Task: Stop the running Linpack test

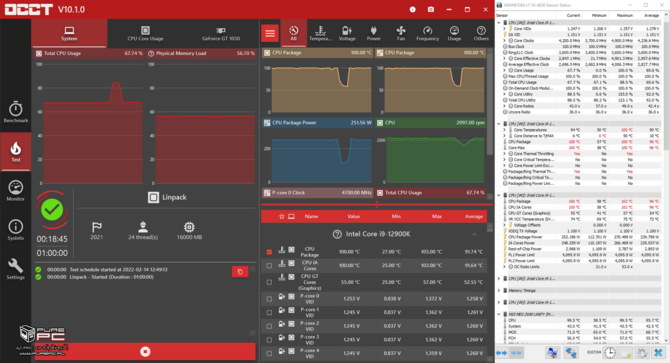Action: 145,351
